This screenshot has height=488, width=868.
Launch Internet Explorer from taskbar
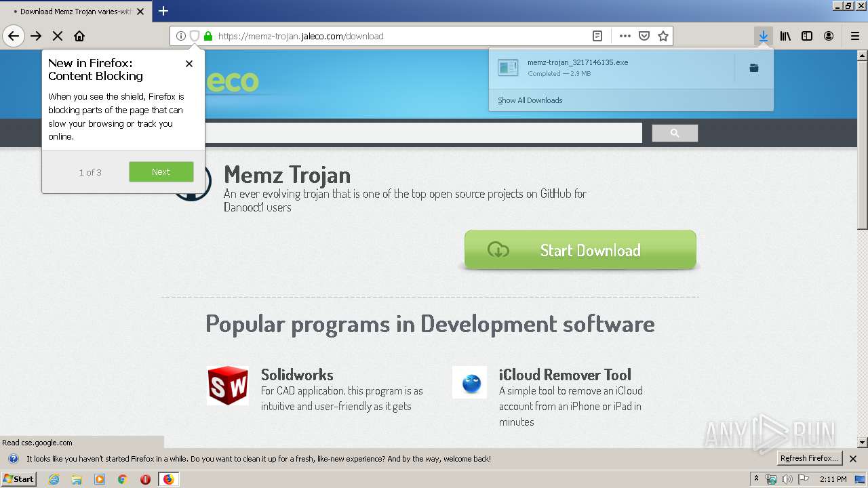click(x=54, y=479)
